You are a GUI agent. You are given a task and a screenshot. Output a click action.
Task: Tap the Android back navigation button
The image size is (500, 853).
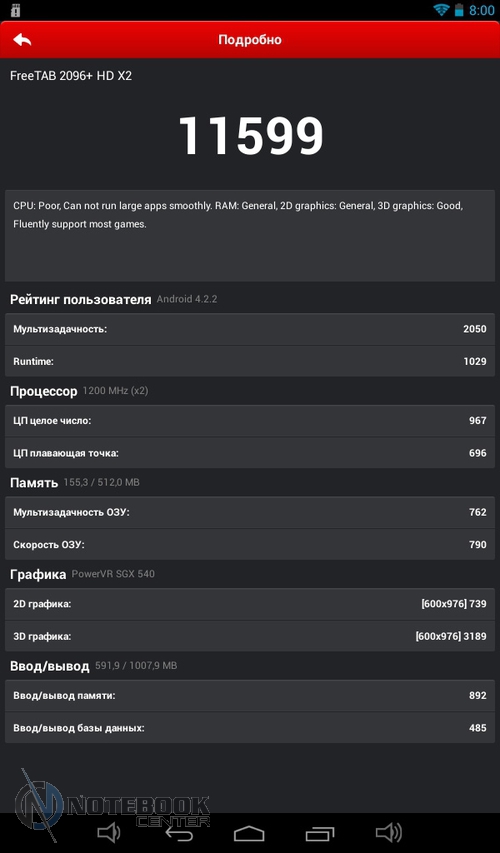pos(179,833)
